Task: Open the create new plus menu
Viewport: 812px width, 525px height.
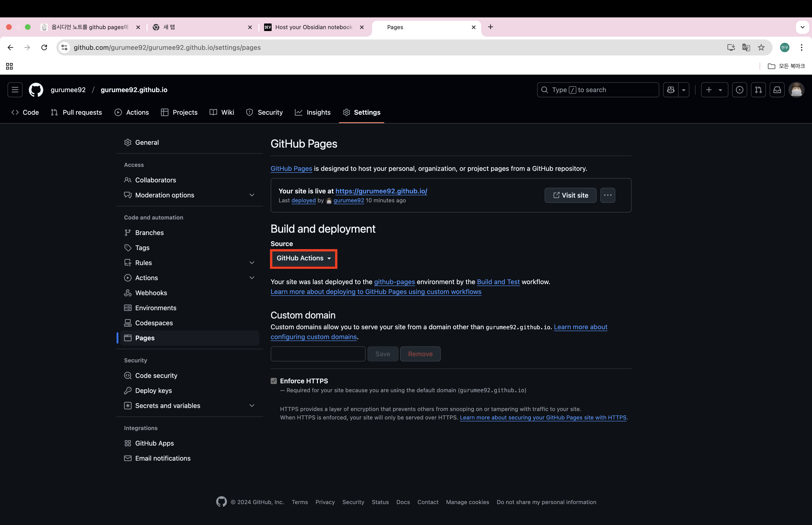Action: (x=714, y=90)
